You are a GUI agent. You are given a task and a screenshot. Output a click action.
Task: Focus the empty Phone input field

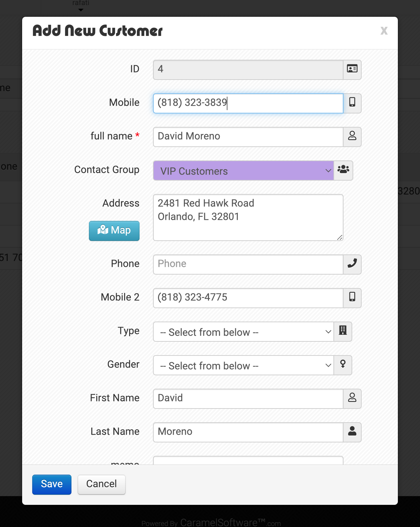(x=248, y=264)
